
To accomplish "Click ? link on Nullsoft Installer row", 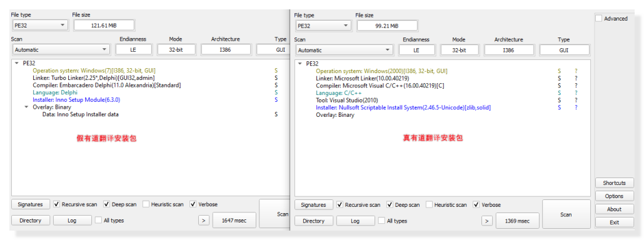I will pos(576,107).
